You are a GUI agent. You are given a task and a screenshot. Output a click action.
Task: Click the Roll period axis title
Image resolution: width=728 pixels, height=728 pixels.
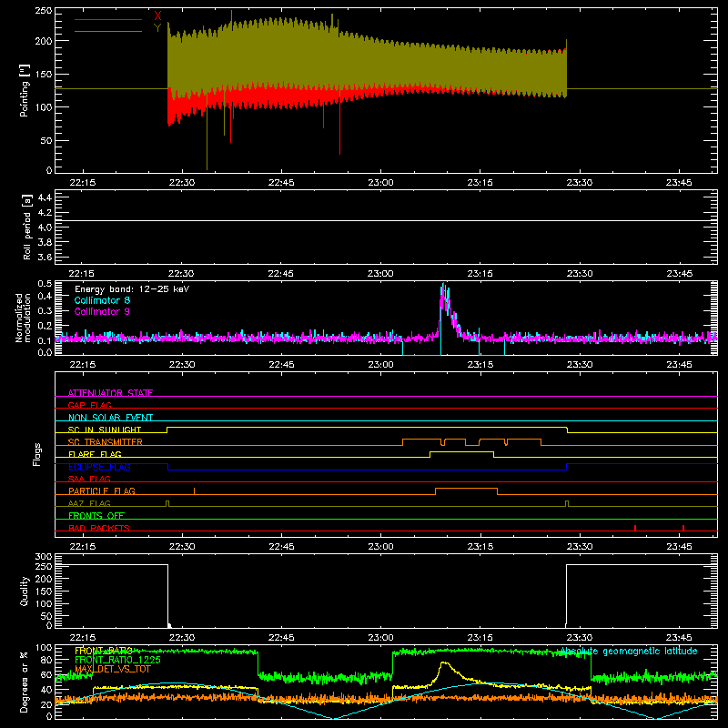[x=27, y=227]
